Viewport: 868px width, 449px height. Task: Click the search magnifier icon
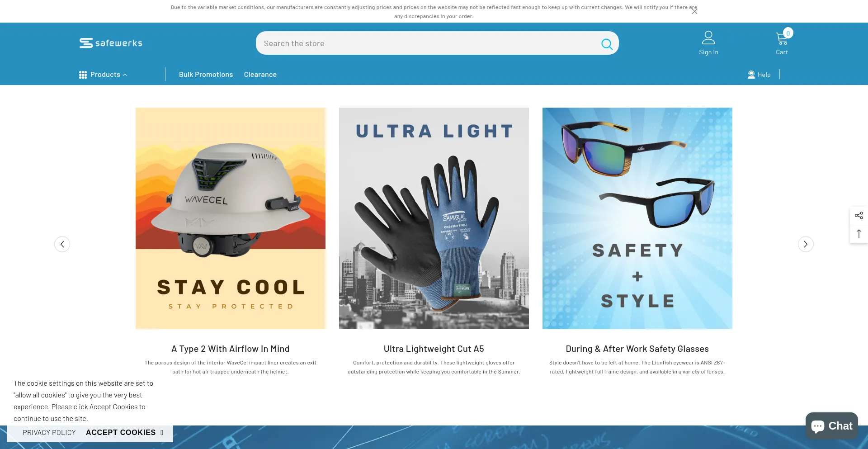coord(607,44)
